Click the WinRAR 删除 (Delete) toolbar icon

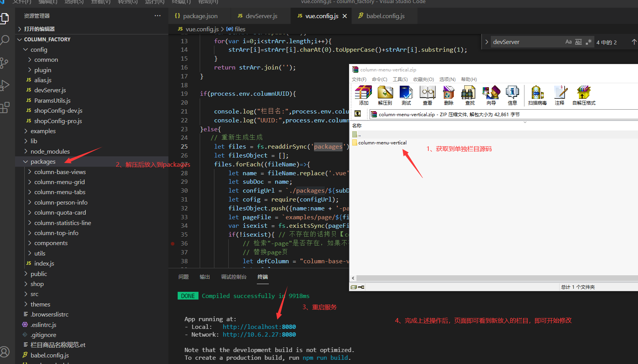point(448,95)
